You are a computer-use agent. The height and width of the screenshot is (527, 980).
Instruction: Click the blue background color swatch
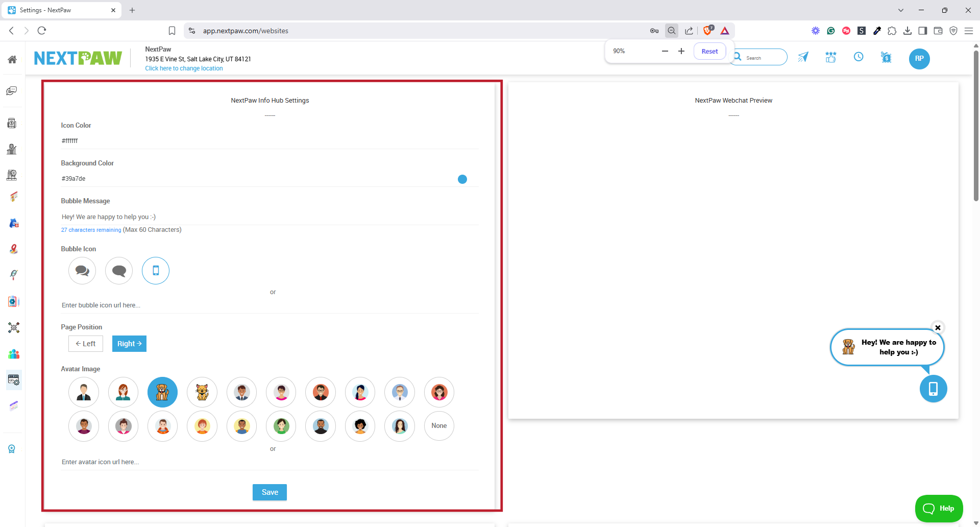coord(462,179)
